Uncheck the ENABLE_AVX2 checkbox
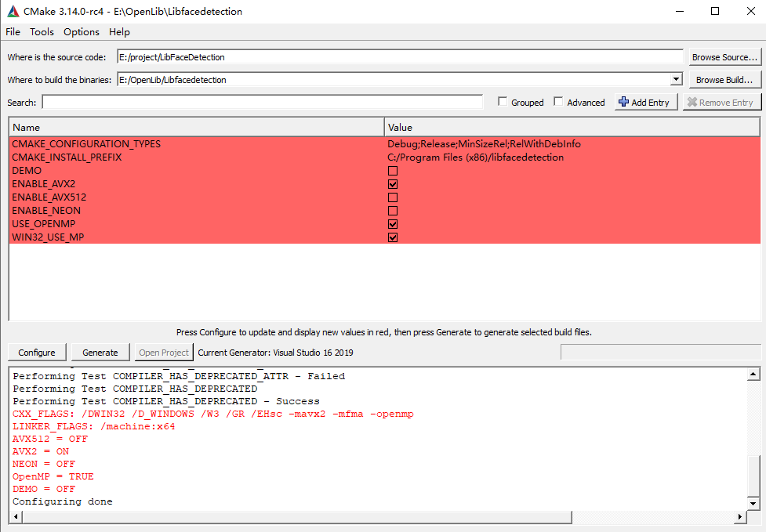 point(392,184)
